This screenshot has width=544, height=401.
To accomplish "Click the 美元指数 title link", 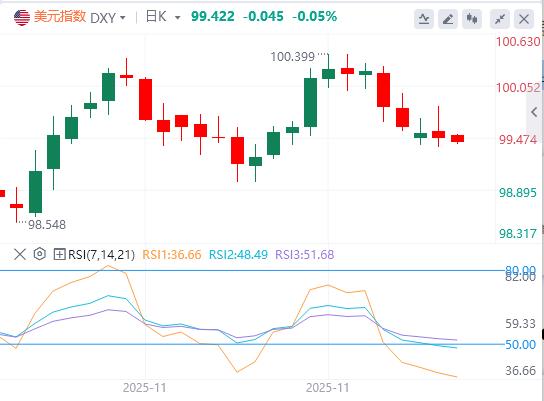I will (x=60, y=16).
